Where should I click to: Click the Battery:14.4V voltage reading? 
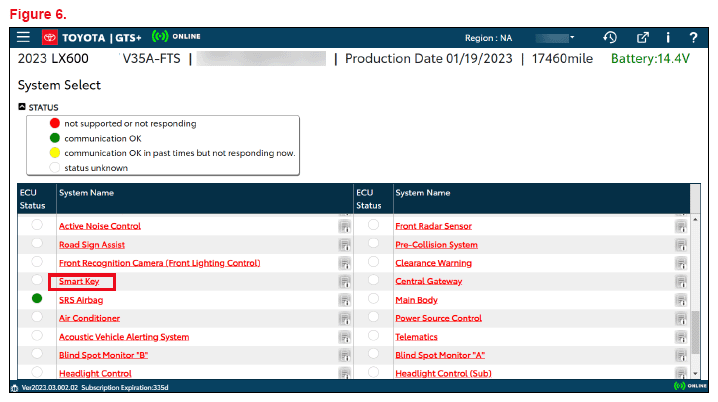point(650,59)
